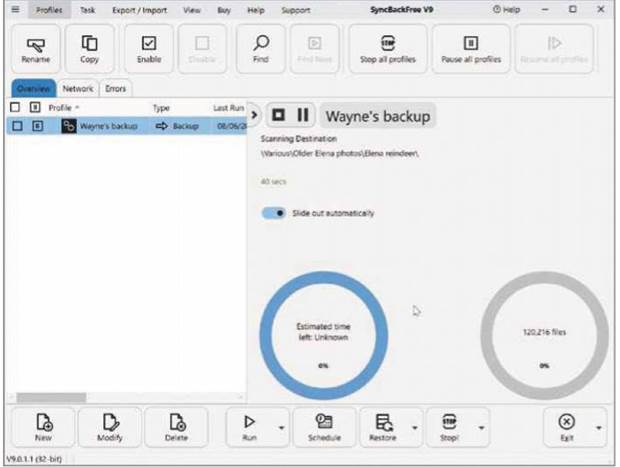
Task: Click the Wayne's backup profile icon
Action: [69, 126]
